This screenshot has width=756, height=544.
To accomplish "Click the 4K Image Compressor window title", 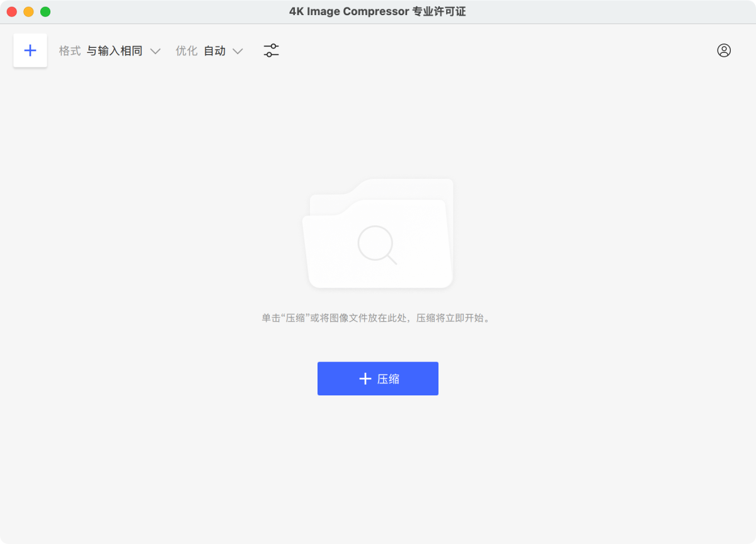I will [377, 12].
